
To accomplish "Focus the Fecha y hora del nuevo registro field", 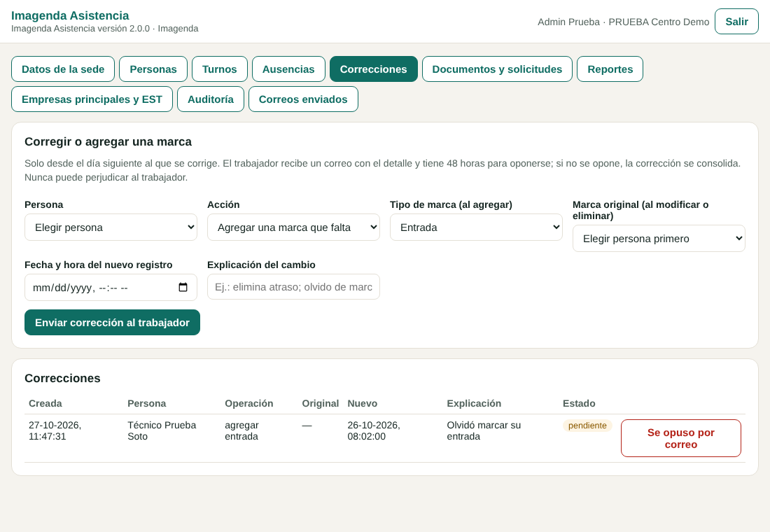I will [x=111, y=288].
